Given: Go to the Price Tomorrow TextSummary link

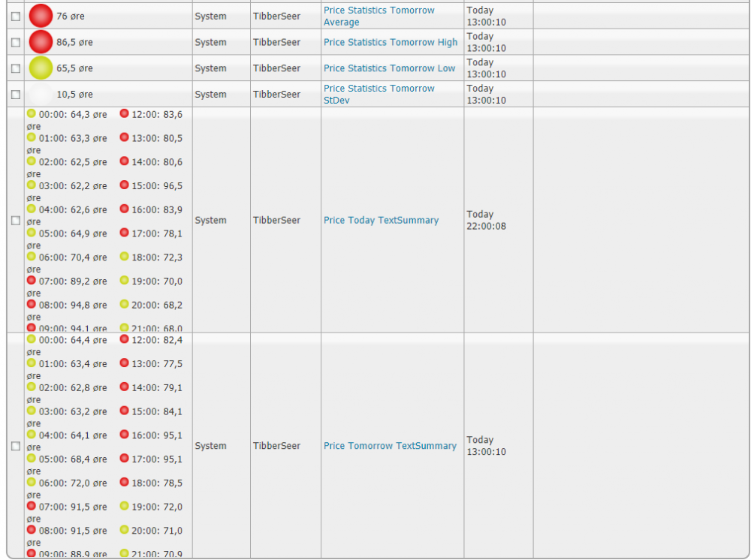Looking at the screenshot, I should (390, 446).
